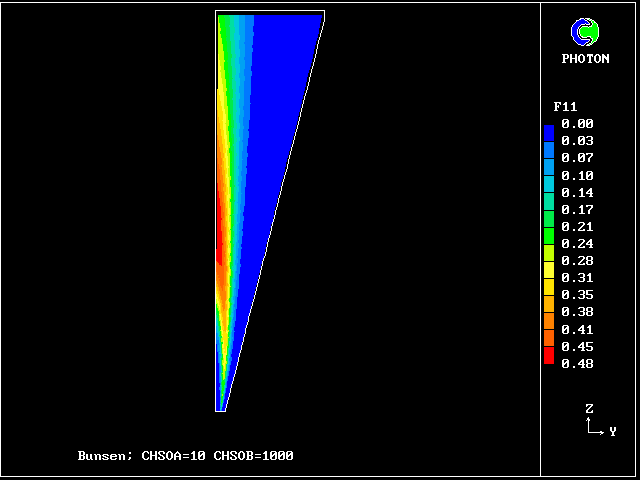Click the 0.14 legend value
The image size is (640, 480).
pos(577,192)
